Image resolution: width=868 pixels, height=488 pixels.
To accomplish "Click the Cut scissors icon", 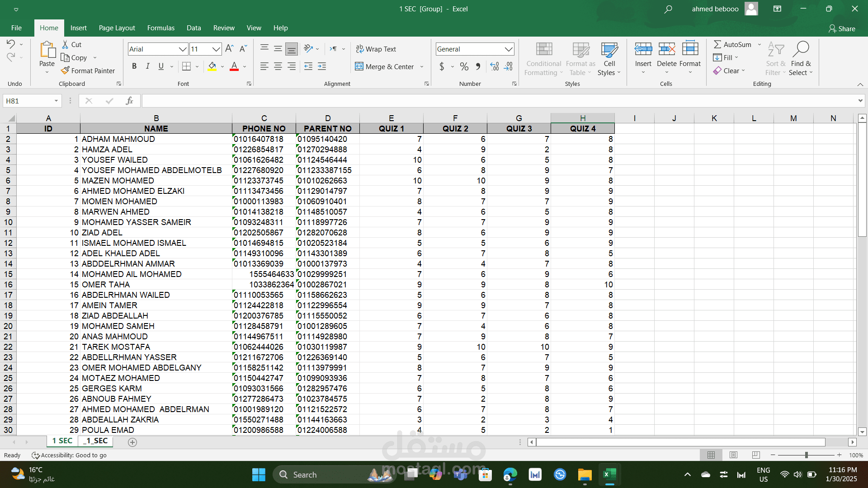I will coord(66,44).
